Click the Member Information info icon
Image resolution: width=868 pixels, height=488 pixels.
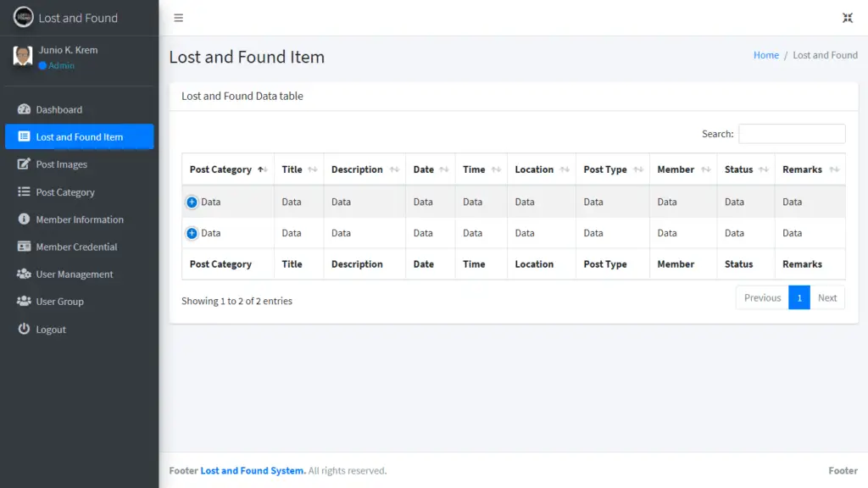(24, 219)
